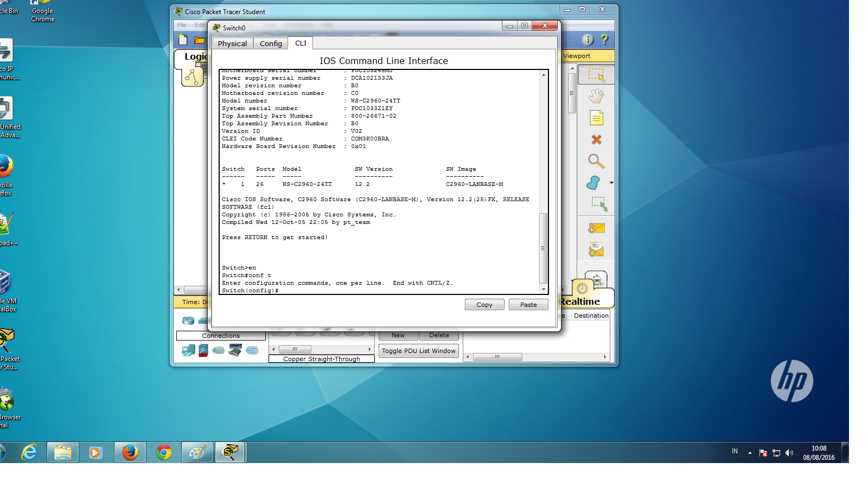Open the File menu in Packet Tracer
Viewport: 868px width, 488px height.
pos(182,25)
